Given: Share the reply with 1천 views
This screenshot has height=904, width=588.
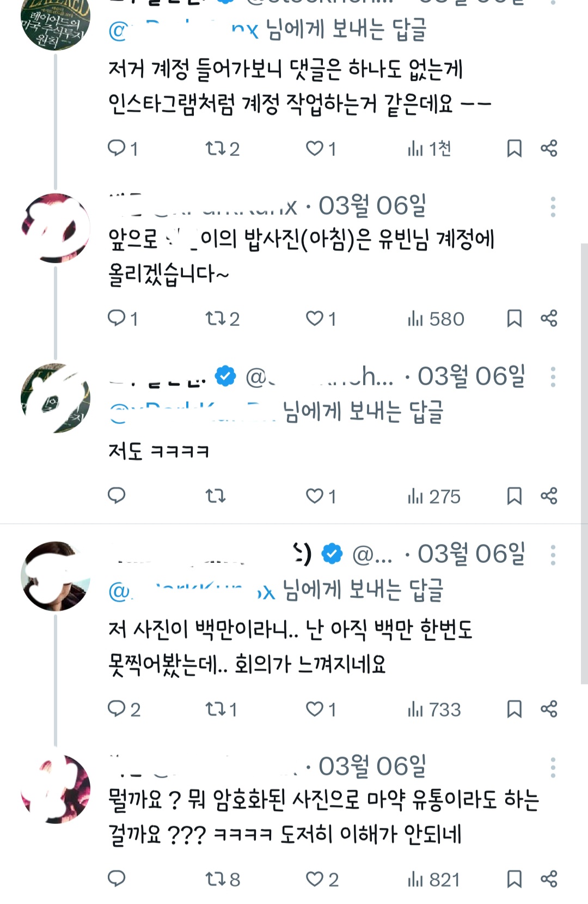Looking at the screenshot, I should pyautogui.click(x=549, y=148).
